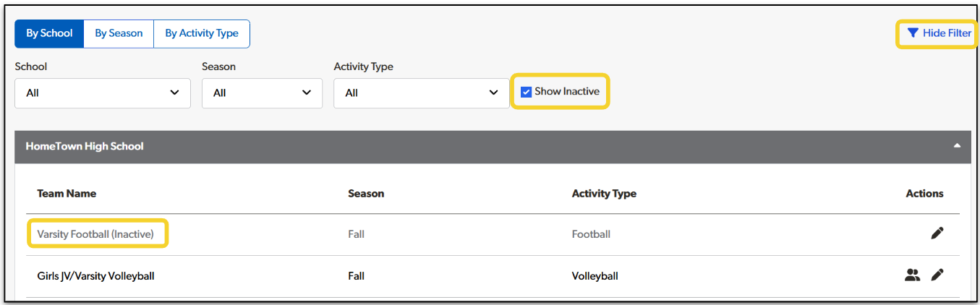Click the Season column header
980x305 pixels.
[366, 194]
